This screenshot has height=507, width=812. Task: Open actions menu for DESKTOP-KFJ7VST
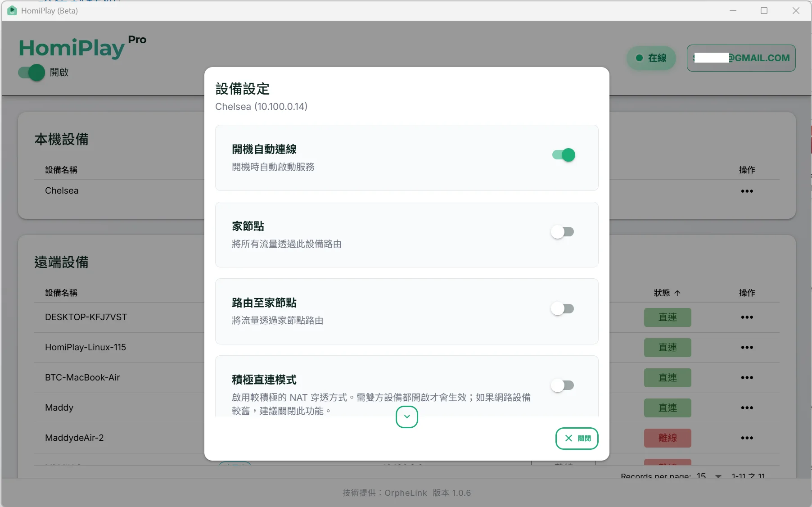tap(747, 317)
